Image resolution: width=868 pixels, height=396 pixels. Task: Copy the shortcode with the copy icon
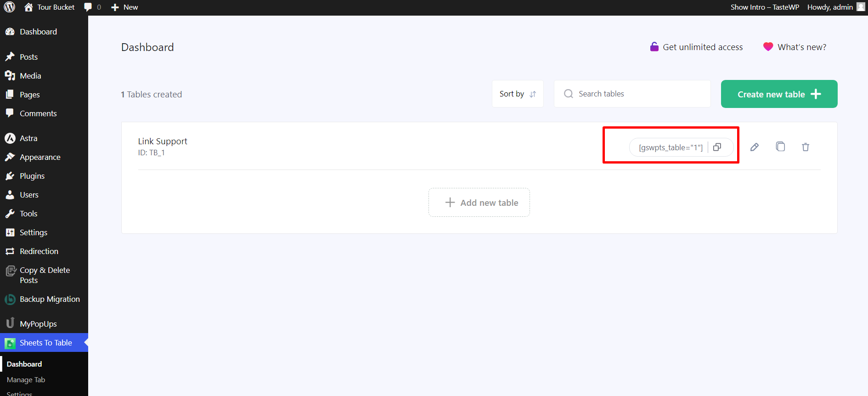point(717,147)
